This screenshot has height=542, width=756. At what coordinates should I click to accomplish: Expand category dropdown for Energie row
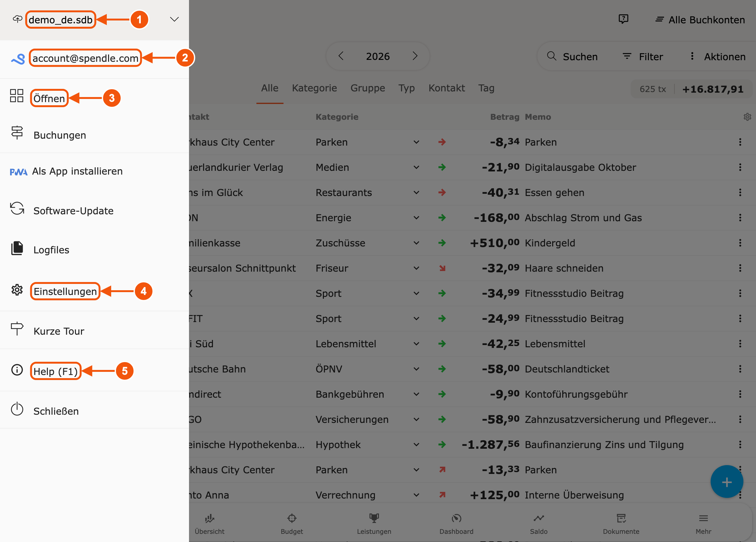416,218
